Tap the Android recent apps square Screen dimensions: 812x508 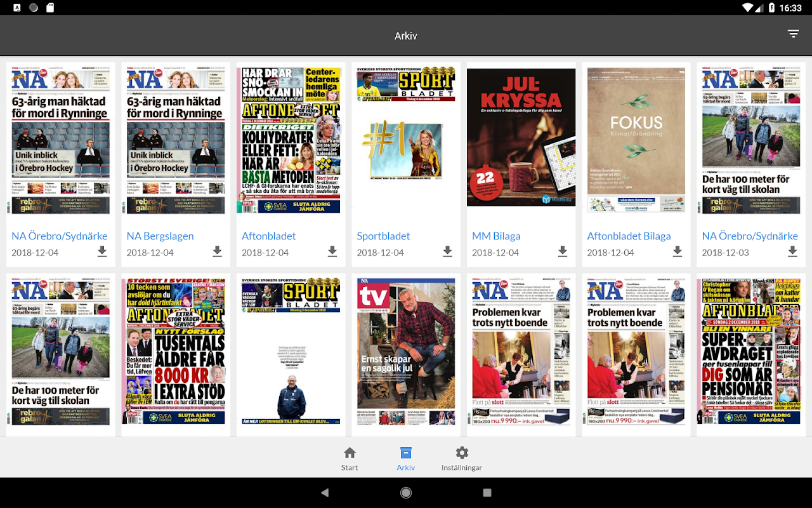pyautogui.click(x=487, y=493)
